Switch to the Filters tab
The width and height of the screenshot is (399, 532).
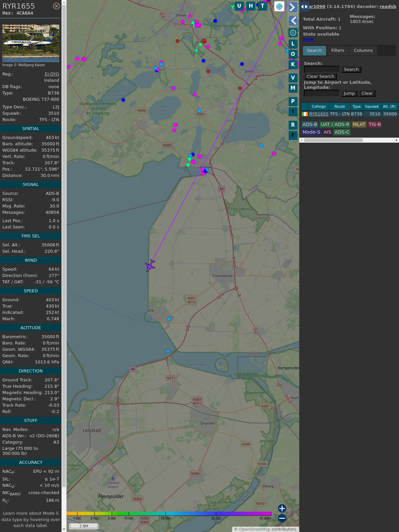tap(338, 51)
